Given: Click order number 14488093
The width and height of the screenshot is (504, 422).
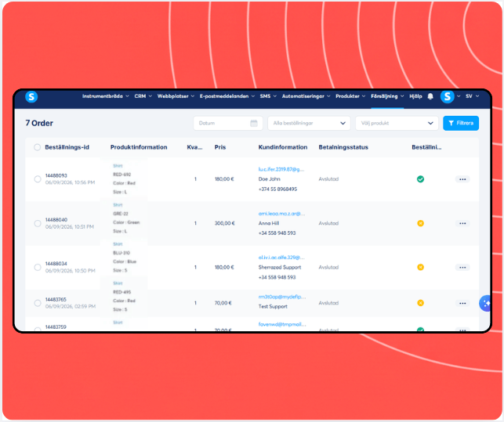Looking at the screenshot, I should (x=56, y=175).
